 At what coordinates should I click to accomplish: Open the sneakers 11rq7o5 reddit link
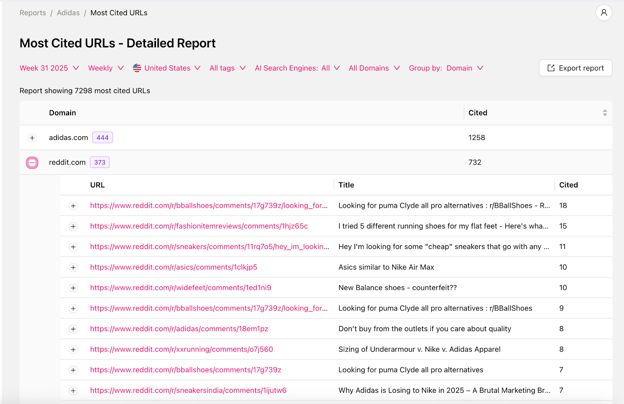coord(209,246)
